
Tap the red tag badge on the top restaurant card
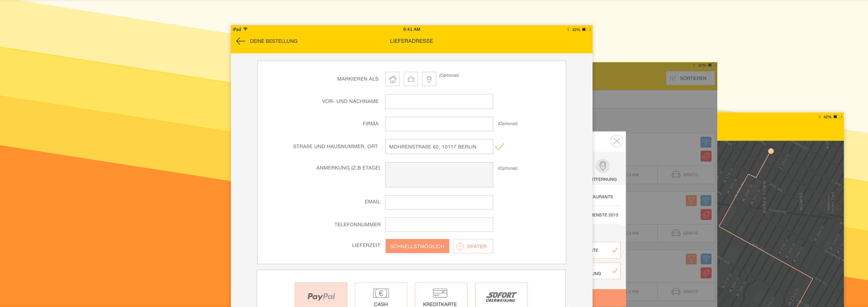pyautogui.click(x=706, y=156)
